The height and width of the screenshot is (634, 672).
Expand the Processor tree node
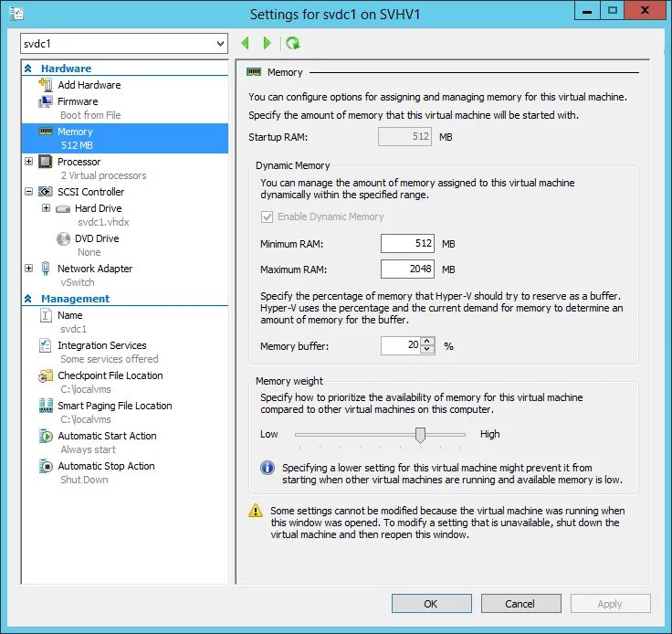point(28,162)
